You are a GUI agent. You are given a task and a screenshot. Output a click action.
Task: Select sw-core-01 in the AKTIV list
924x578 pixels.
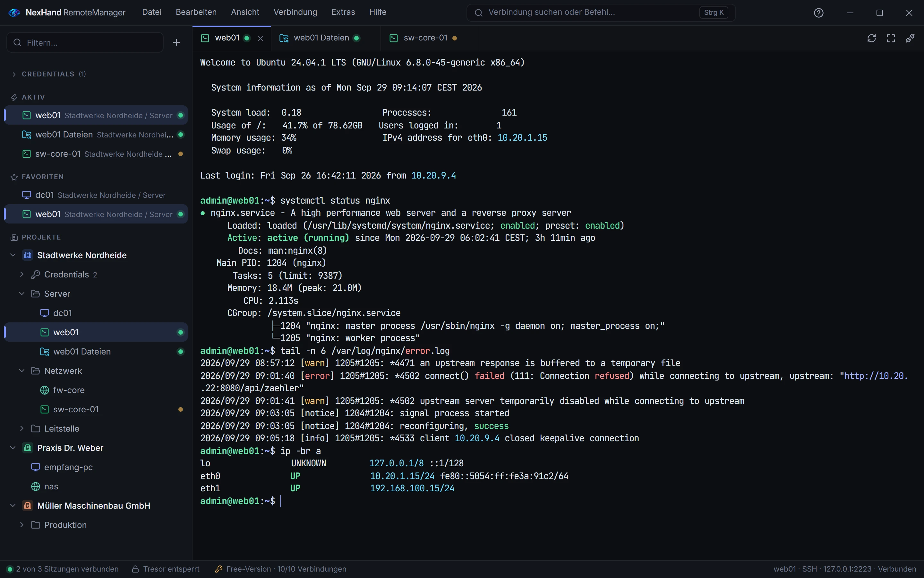pos(96,154)
